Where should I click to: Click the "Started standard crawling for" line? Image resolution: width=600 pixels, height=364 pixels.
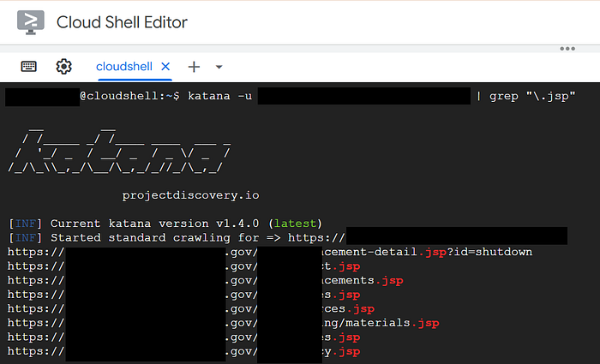(288, 237)
